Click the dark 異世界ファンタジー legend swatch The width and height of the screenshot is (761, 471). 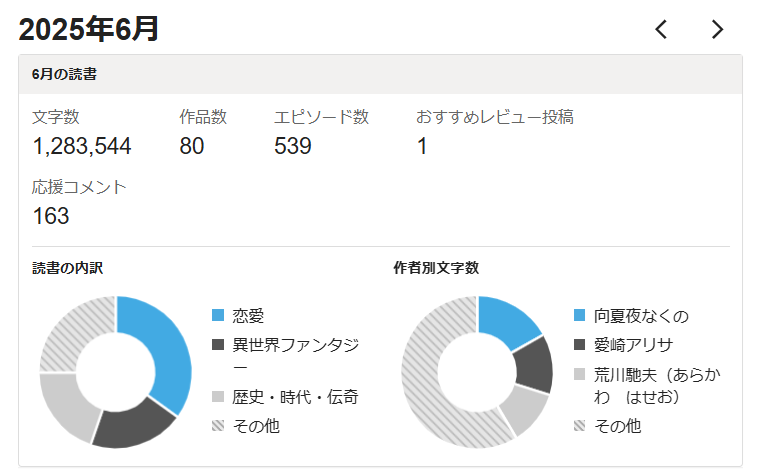pyautogui.click(x=218, y=345)
